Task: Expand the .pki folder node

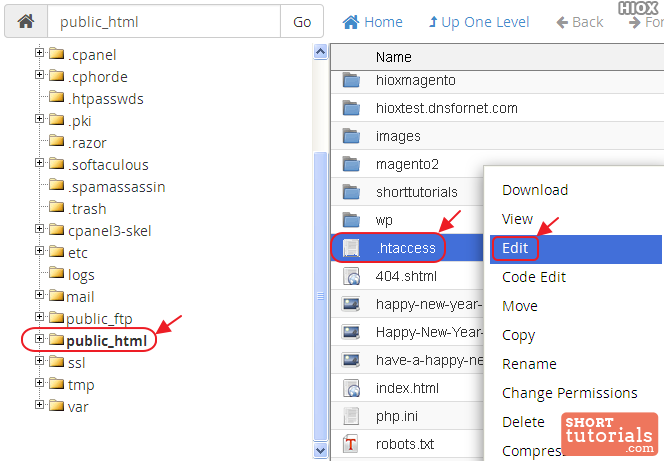Action: coord(39,119)
